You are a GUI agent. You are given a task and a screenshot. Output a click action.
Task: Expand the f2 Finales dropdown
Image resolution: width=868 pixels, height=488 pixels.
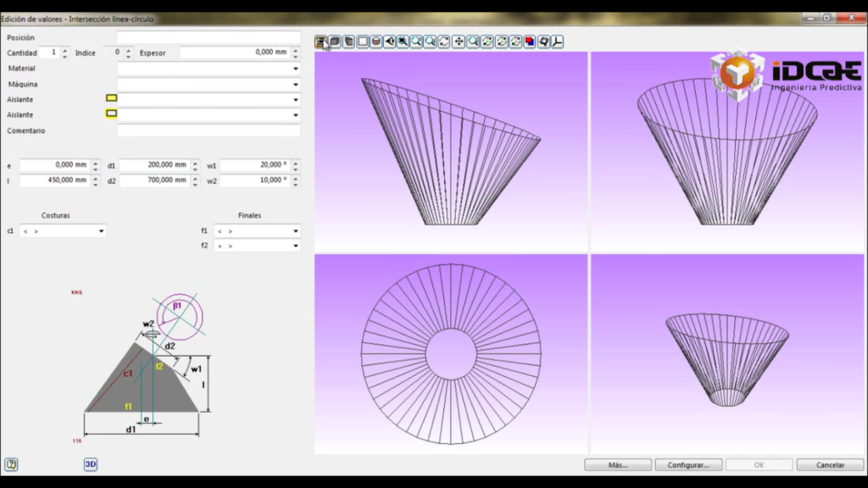[258, 246]
